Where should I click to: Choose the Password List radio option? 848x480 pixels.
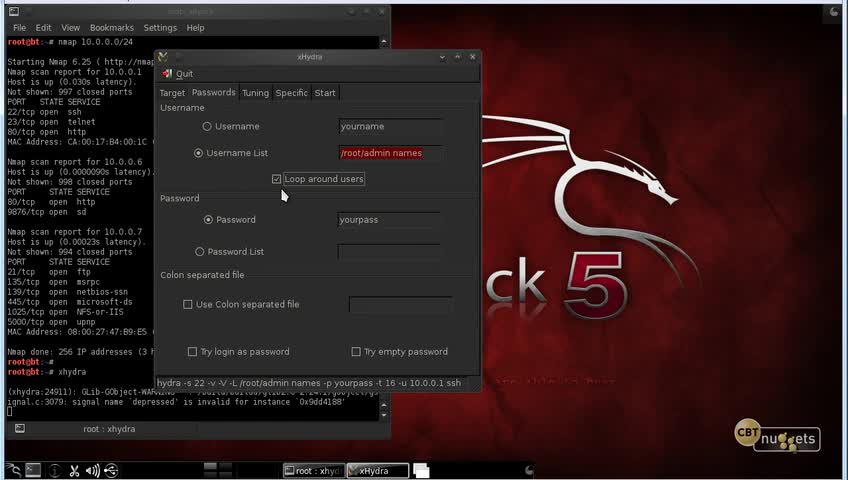[x=200, y=252]
